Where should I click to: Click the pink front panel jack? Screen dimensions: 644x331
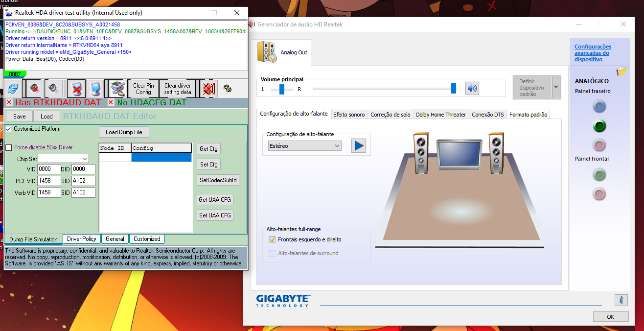click(599, 194)
